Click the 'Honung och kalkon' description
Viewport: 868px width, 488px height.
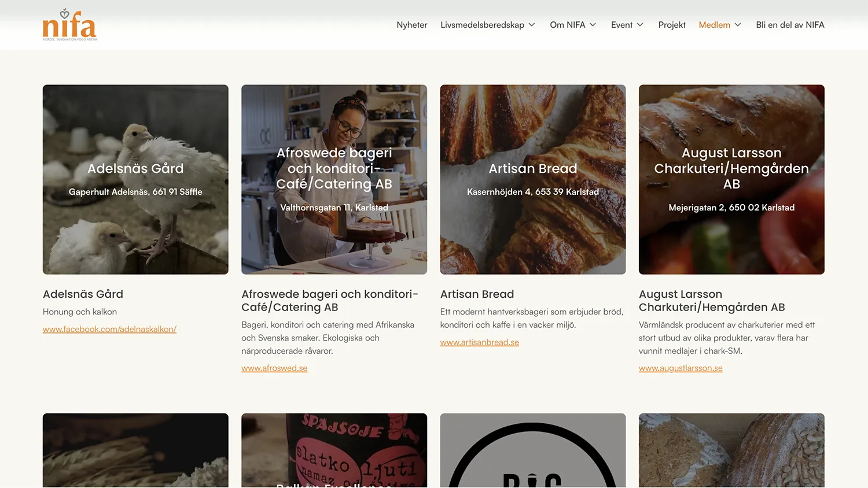(x=80, y=312)
